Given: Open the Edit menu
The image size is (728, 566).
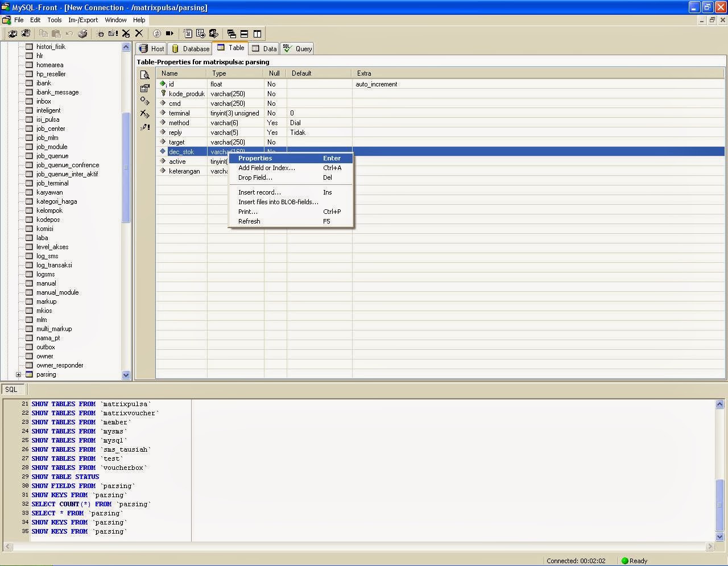Looking at the screenshot, I should click(35, 20).
